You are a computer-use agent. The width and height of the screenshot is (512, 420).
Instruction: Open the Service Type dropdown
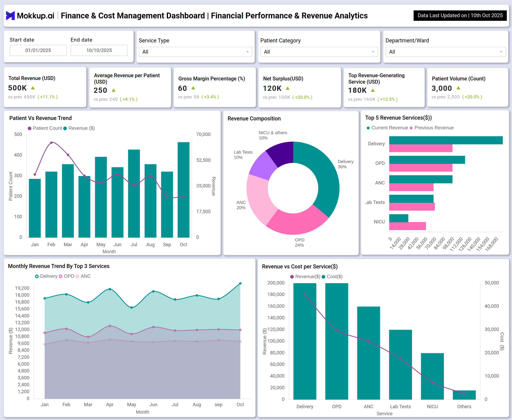pyautogui.click(x=195, y=52)
